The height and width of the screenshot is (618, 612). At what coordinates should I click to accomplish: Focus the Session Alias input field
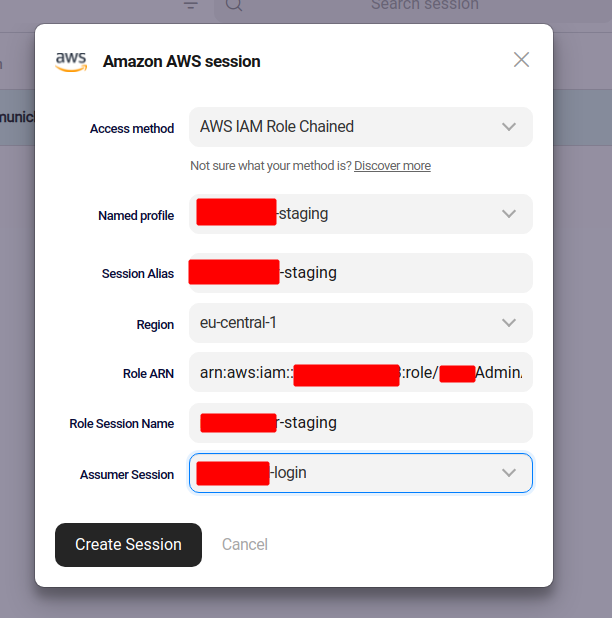(x=361, y=273)
